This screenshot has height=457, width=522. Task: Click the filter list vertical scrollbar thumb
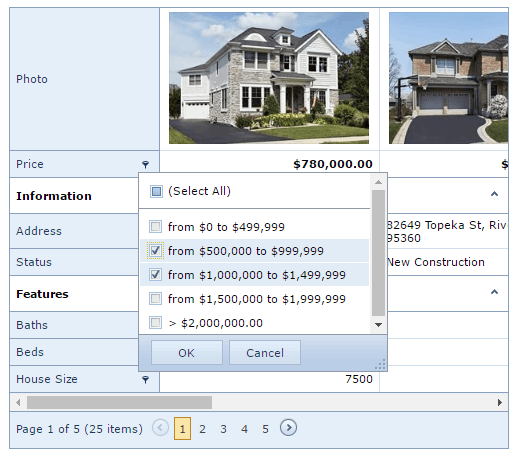pyautogui.click(x=378, y=253)
